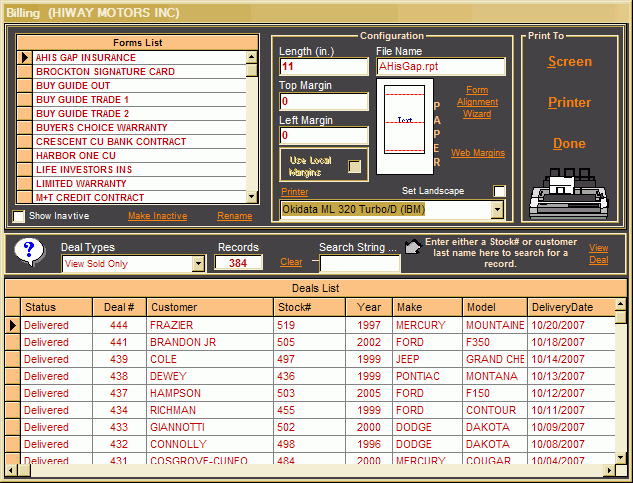Click Deals List scroll up arrow
Screen dimensions: 633x483
tap(620, 304)
